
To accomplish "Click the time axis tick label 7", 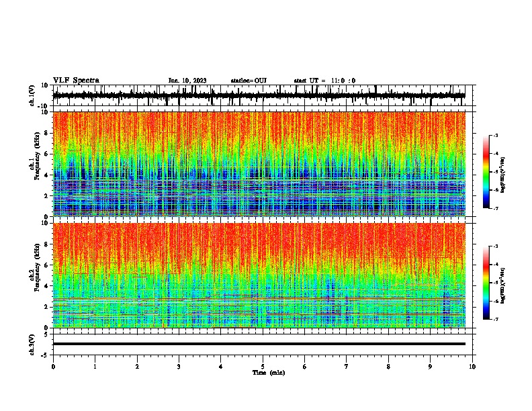I will click(347, 367).
